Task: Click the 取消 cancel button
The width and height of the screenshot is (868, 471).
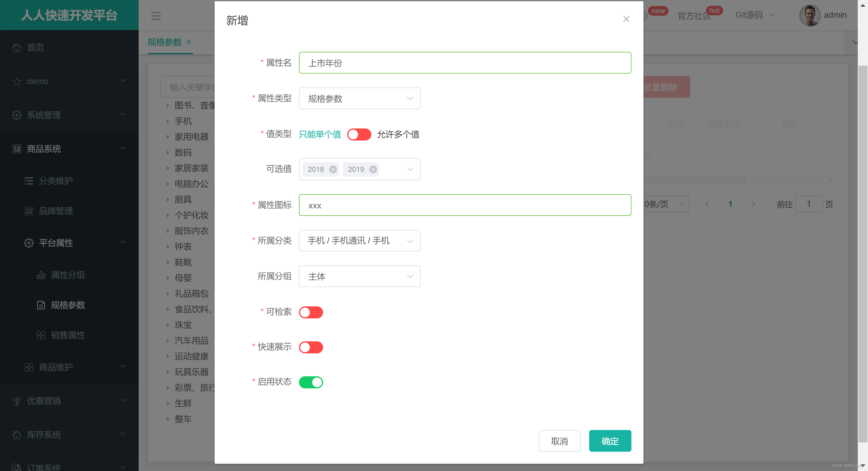Action: [559, 441]
